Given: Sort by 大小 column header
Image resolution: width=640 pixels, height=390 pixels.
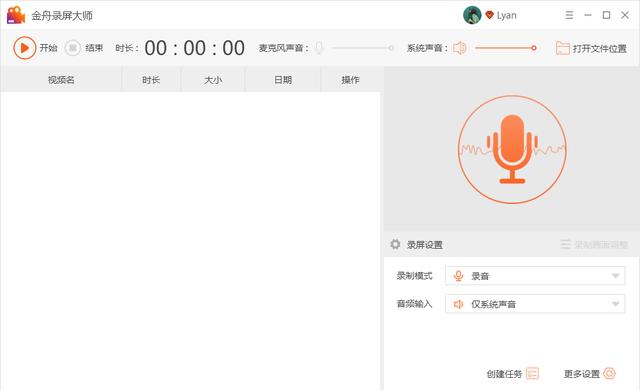Looking at the screenshot, I should [x=213, y=80].
